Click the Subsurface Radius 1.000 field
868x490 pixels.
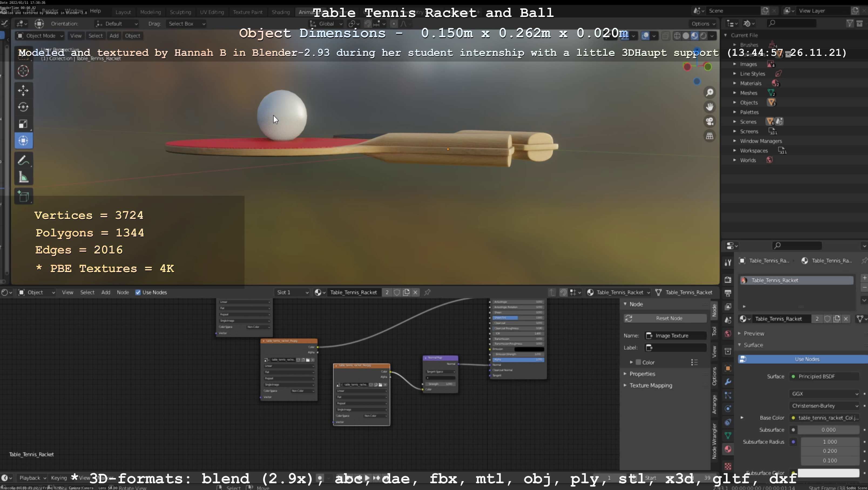point(830,441)
